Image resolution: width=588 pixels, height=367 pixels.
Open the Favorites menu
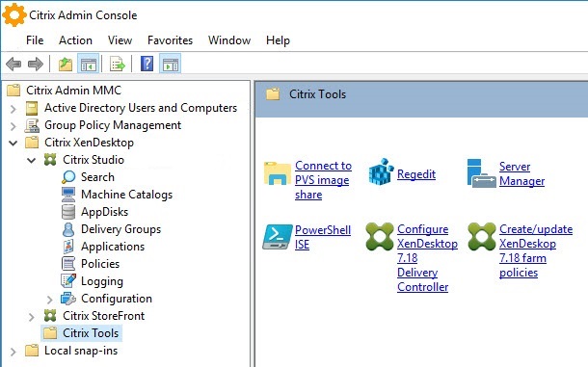coord(170,40)
